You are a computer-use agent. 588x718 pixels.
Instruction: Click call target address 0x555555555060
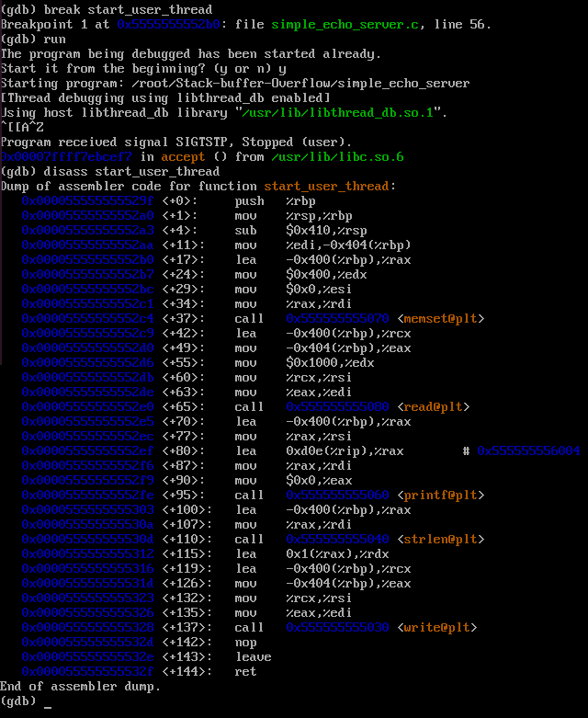point(337,495)
